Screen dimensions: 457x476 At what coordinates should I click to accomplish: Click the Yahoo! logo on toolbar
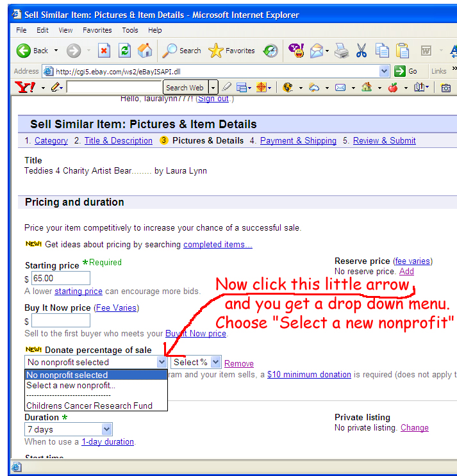click(26, 88)
